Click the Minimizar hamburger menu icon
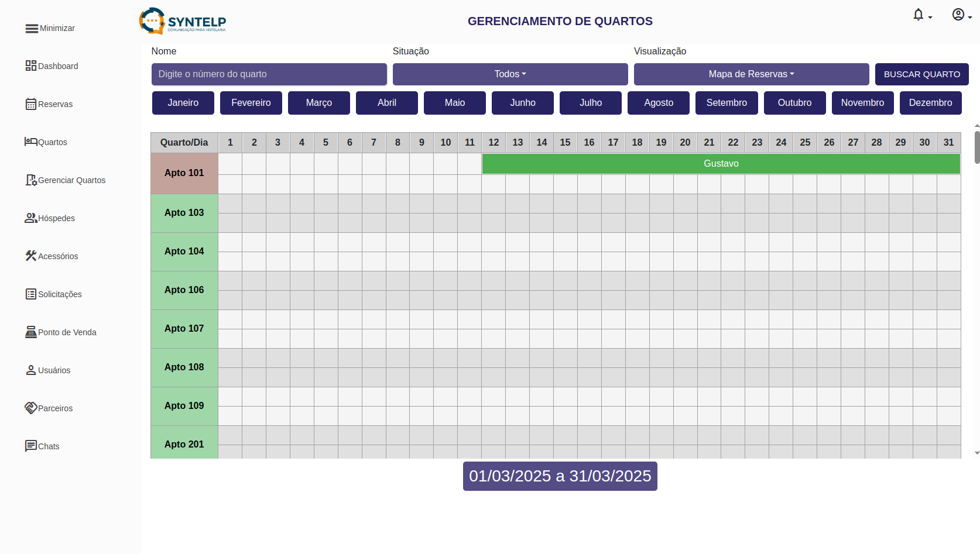This screenshot has width=980, height=554. point(32,29)
